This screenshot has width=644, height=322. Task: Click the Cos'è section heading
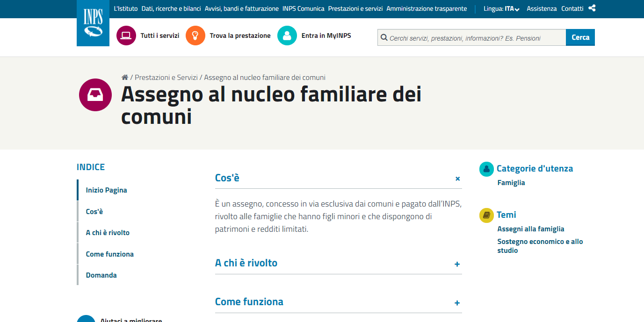(227, 178)
